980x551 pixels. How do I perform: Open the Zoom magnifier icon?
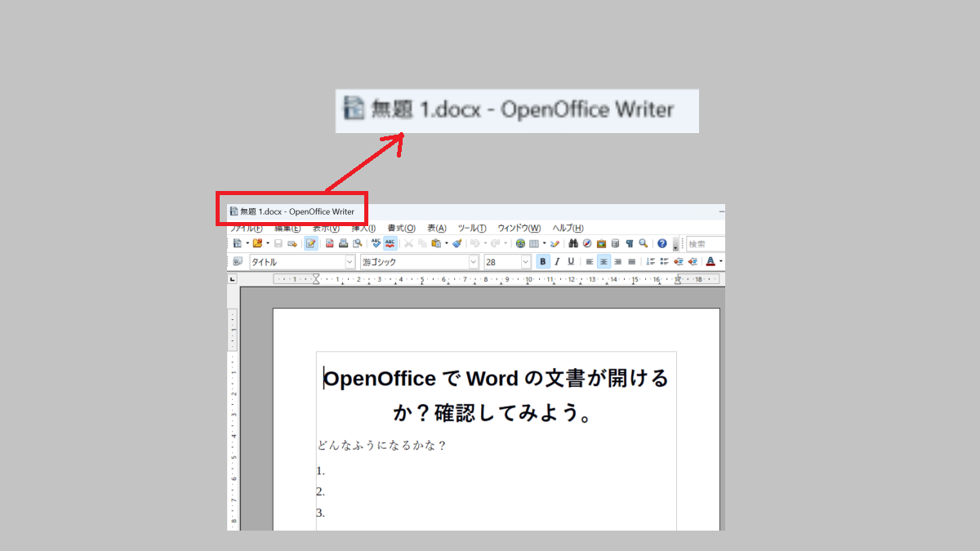pos(644,243)
